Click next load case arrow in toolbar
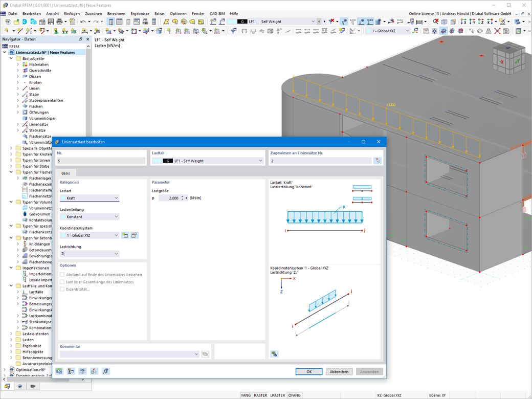 (x=324, y=21)
